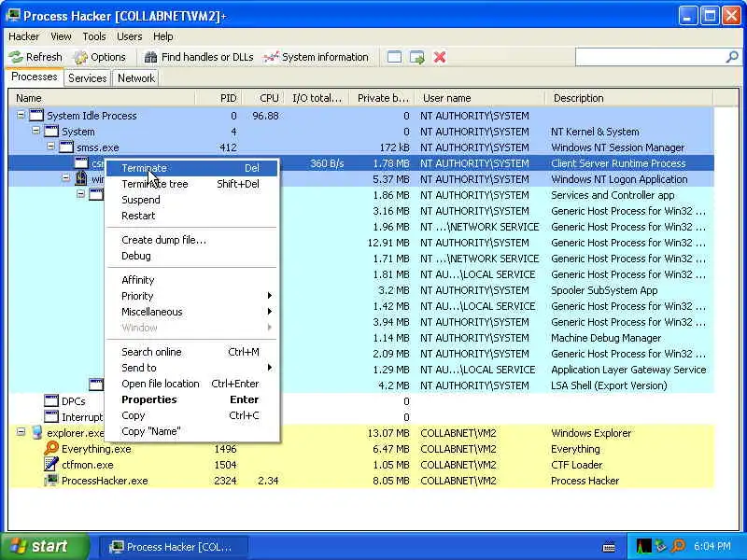Open the Tools menu
The image size is (747, 560).
[94, 36]
